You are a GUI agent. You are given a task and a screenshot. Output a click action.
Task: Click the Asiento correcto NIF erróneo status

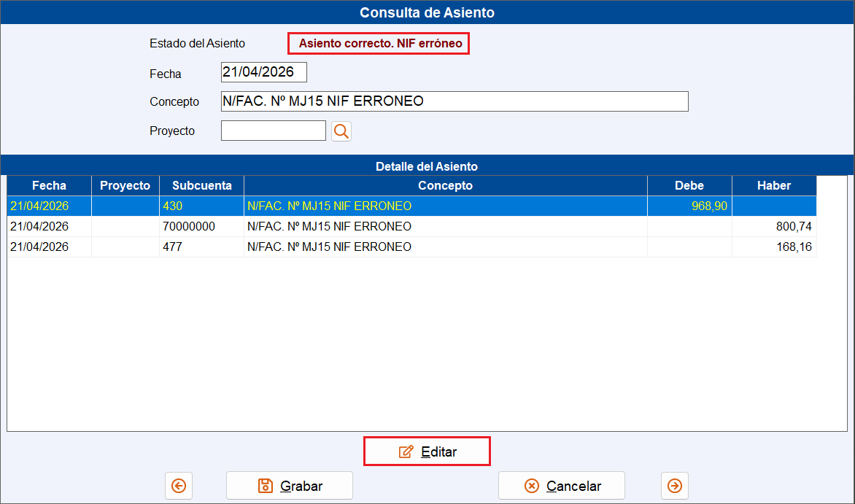click(380, 43)
